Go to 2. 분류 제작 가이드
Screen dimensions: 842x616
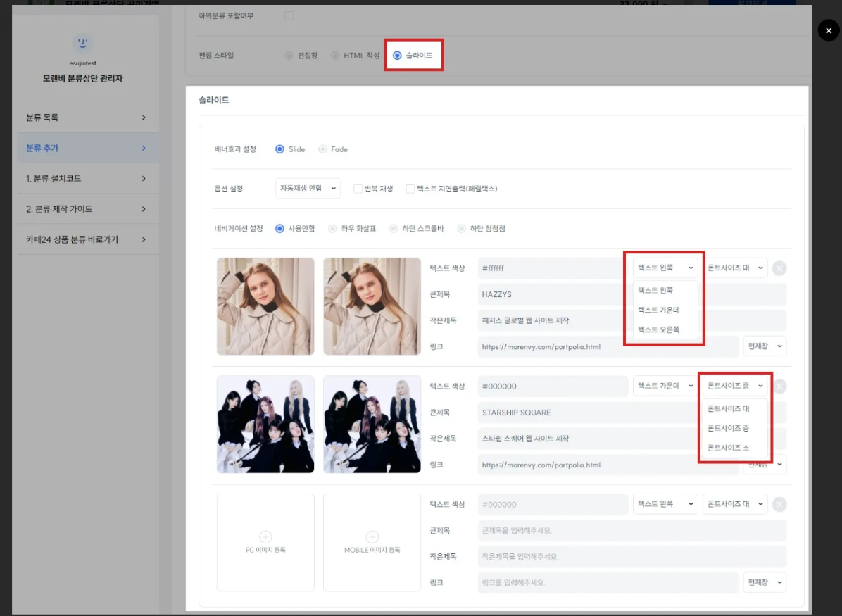pyautogui.click(x=84, y=209)
